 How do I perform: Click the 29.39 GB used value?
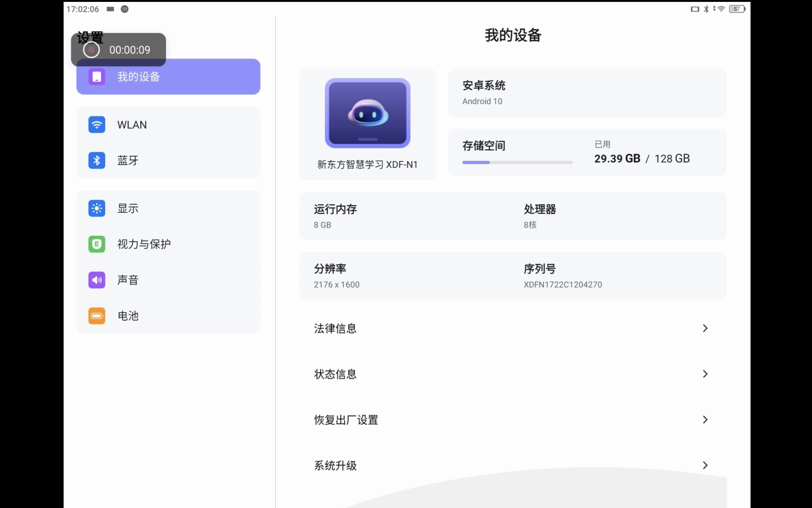[x=617, y=159]
